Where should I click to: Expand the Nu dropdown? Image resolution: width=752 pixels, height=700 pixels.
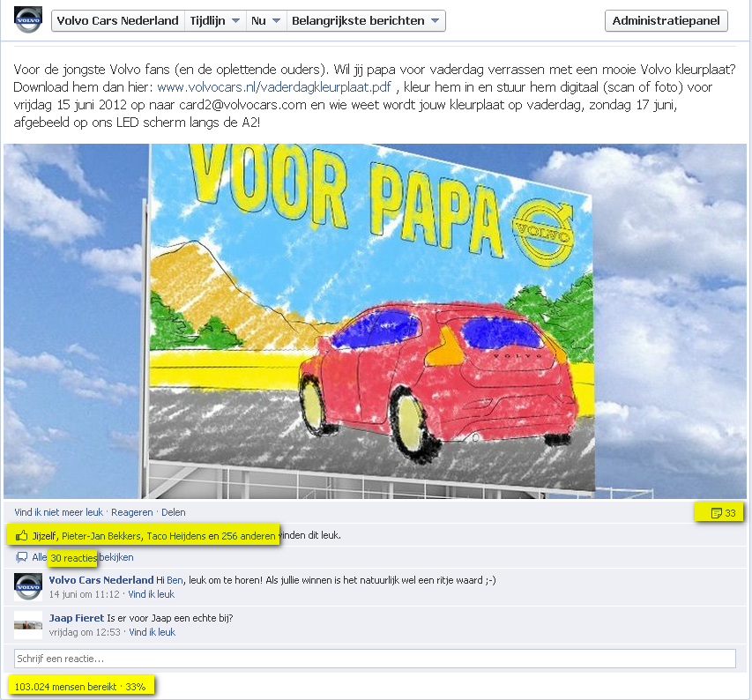[265, 21]
